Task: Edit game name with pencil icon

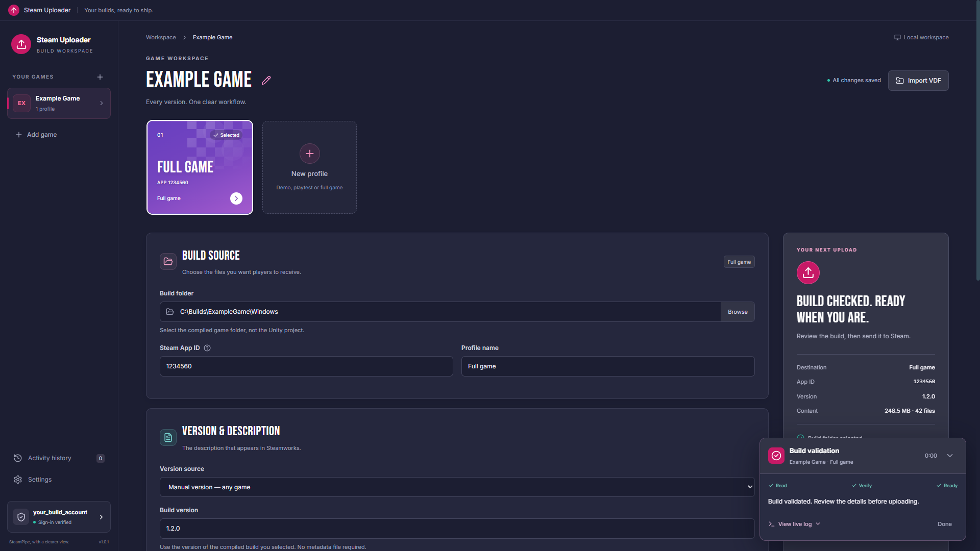Action: click(x=266, y=80)
